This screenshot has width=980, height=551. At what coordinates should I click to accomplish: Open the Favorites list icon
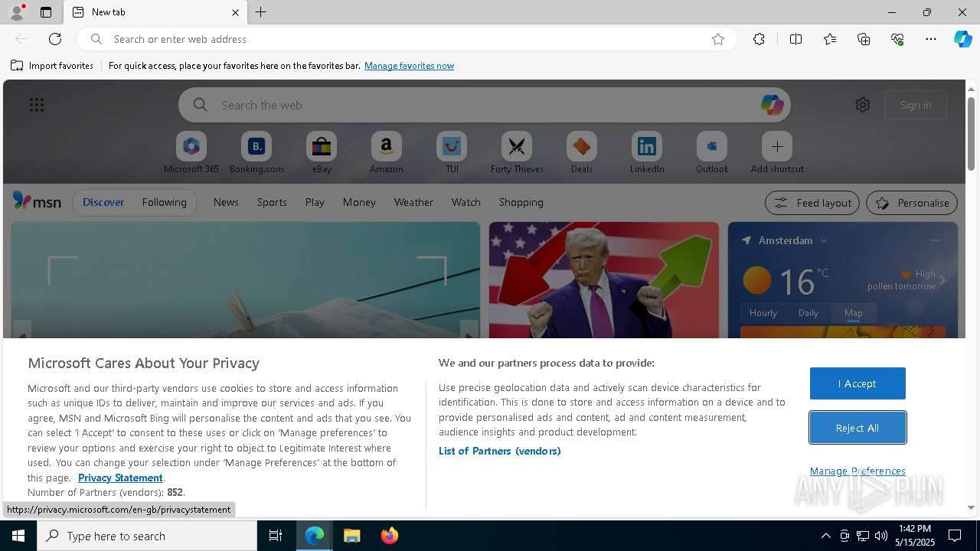coord(830,39)
